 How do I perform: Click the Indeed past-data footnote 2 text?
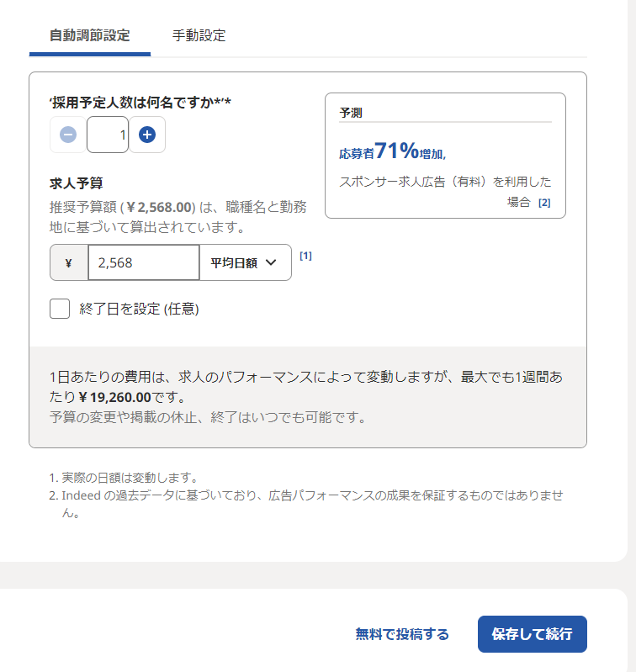[311, 495]
